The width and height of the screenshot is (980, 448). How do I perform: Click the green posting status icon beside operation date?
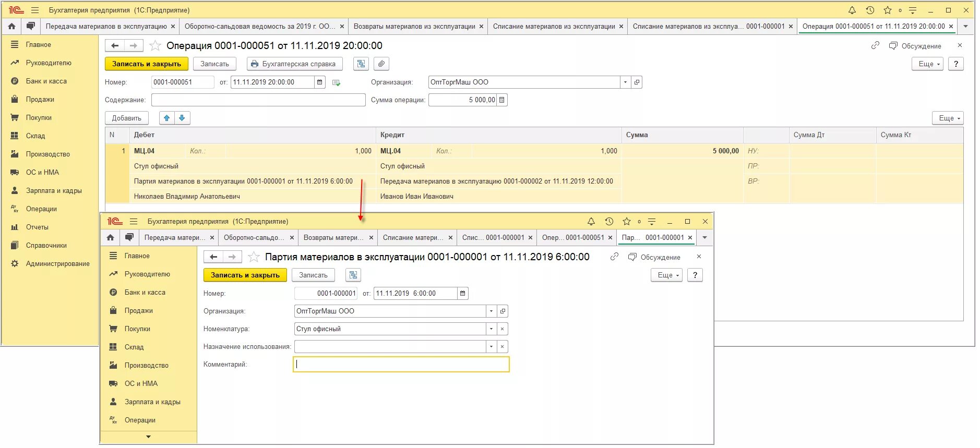coord(336,82)
